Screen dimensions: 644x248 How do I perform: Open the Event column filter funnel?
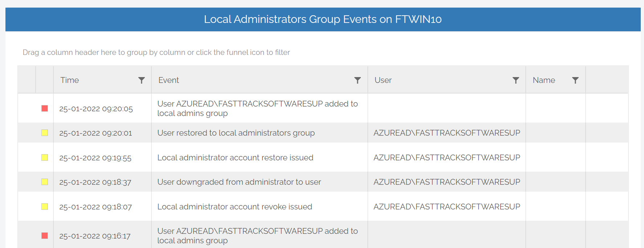pyautogui.click(x=358, y=80)
